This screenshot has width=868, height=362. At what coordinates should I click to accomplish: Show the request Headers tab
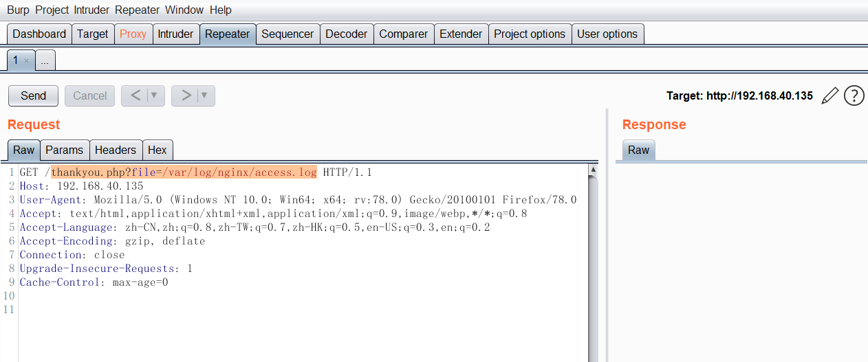pos(116,150)
